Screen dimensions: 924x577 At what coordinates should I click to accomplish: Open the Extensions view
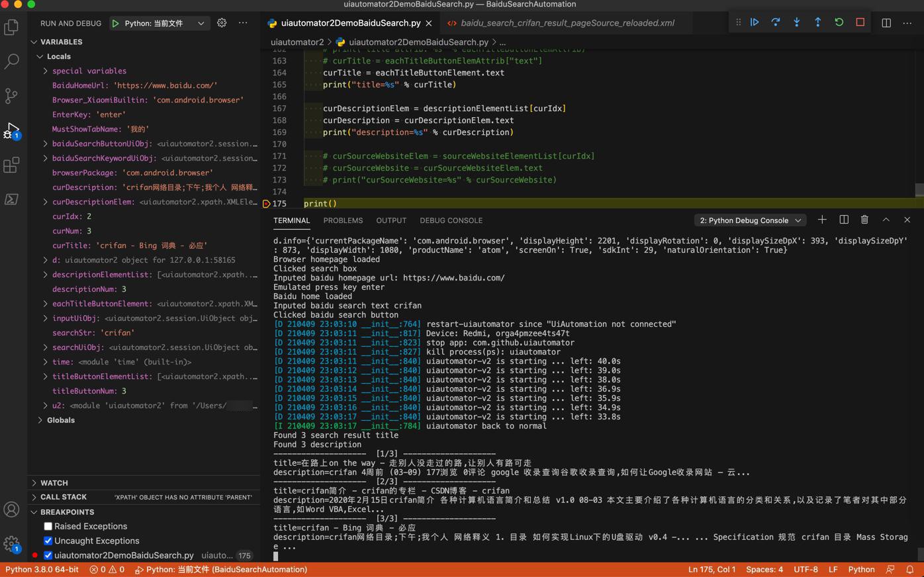click(11, 165)
